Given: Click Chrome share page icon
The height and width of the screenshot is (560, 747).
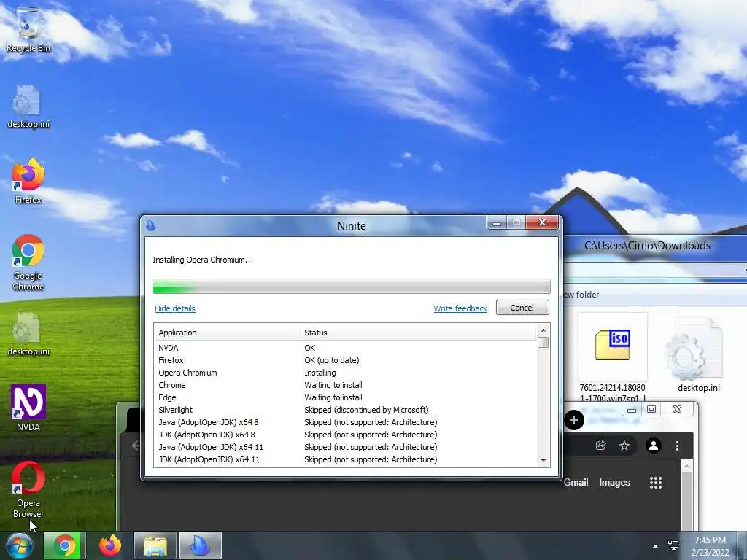Looking at the screenshot, I should 601,446.
